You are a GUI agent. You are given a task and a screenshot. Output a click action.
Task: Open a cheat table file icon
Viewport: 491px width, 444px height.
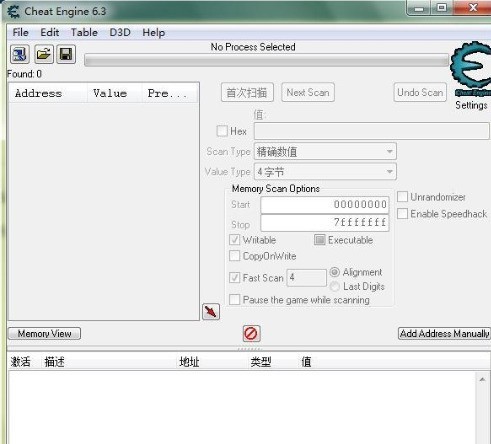[x=43, y=54]
